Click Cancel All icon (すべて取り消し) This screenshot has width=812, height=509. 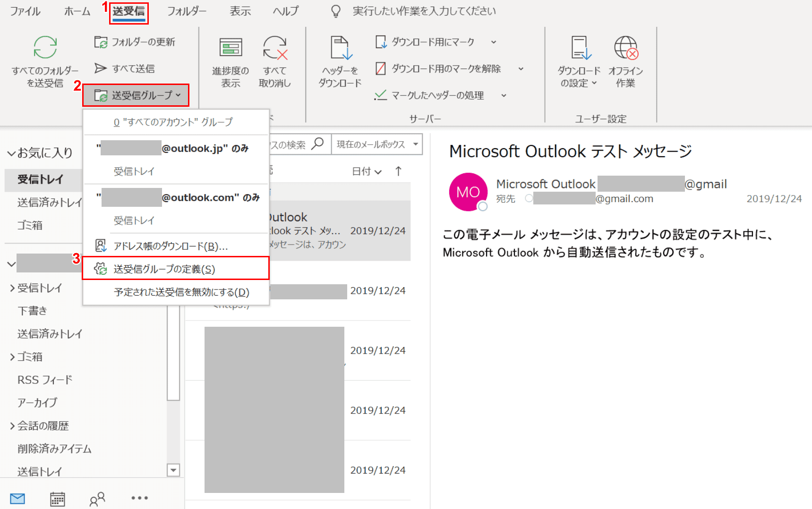click(x=275, y=48)
